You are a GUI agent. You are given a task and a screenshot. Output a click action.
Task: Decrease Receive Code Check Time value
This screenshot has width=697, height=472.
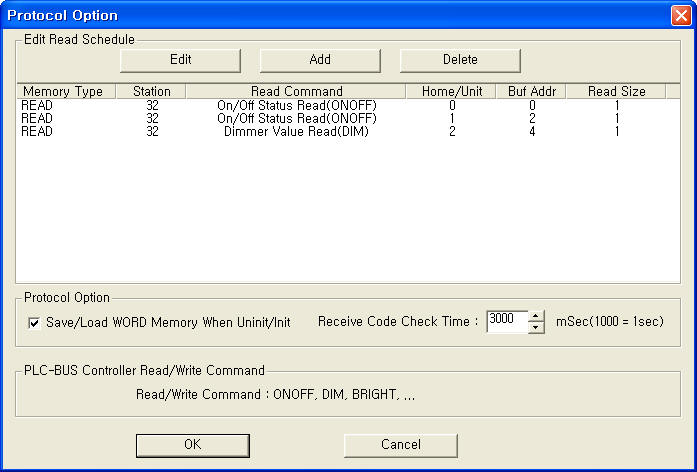coord(536,327)
